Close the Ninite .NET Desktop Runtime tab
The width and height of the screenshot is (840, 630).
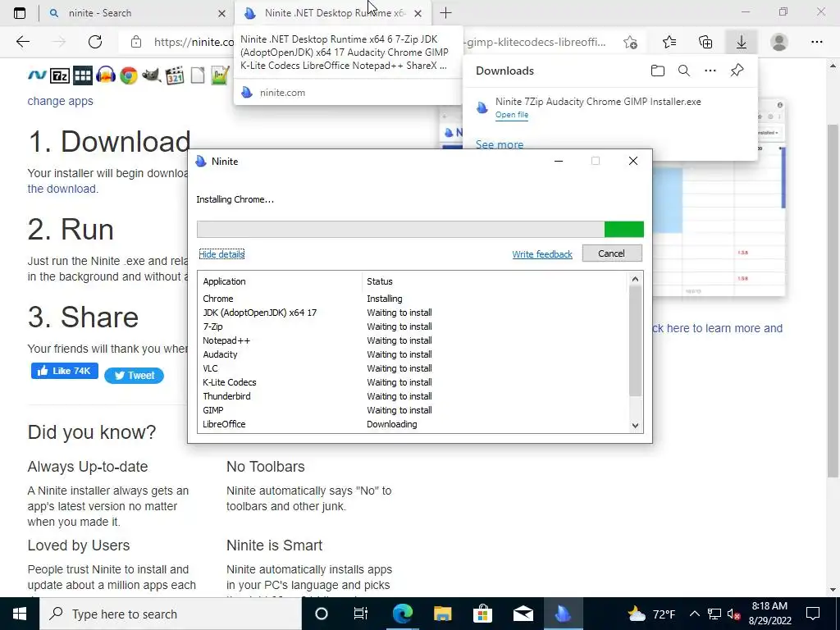pos(418,13)
